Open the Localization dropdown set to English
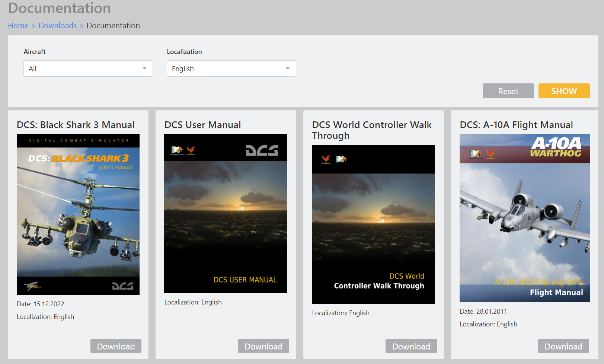The width and height of the screenshot is (604, 364). pos(231,68)
